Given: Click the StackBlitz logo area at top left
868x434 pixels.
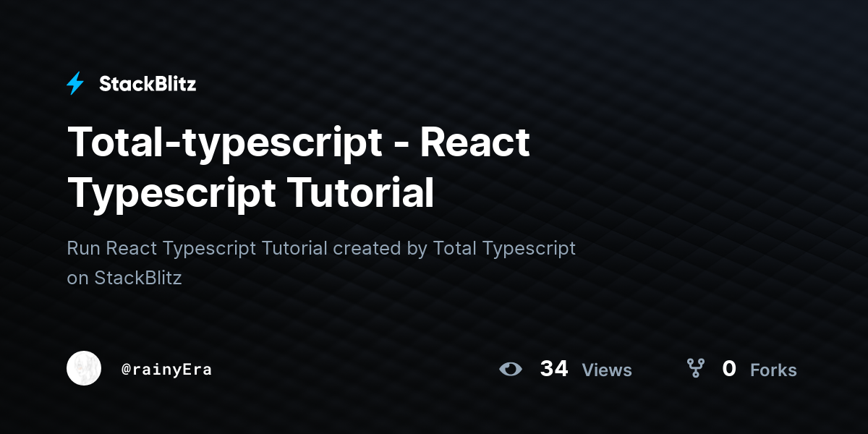Looking at the screenshot, I should pos(130,84).
